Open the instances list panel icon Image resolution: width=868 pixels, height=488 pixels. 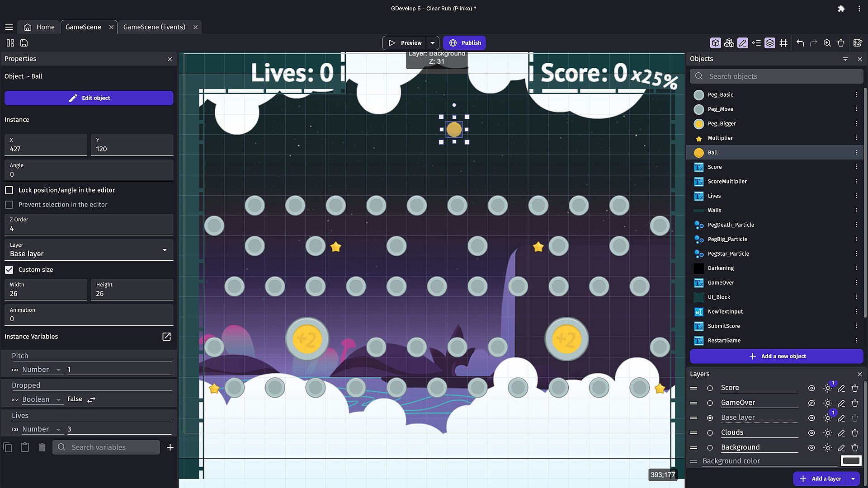pyautogui.click(x=756, y=43)
